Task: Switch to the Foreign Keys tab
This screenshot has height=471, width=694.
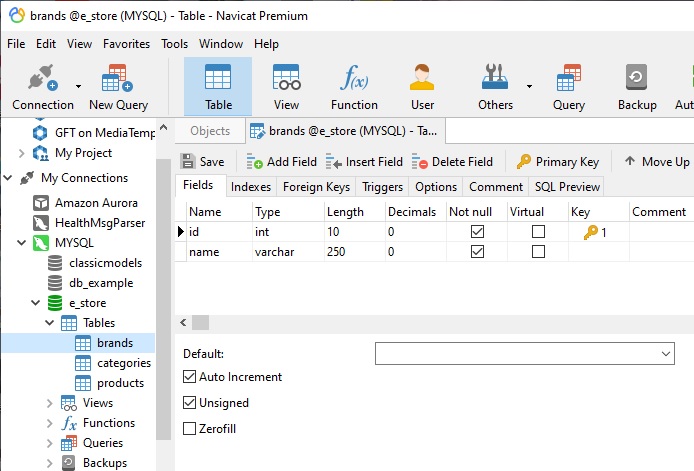Action: [316, 187]
